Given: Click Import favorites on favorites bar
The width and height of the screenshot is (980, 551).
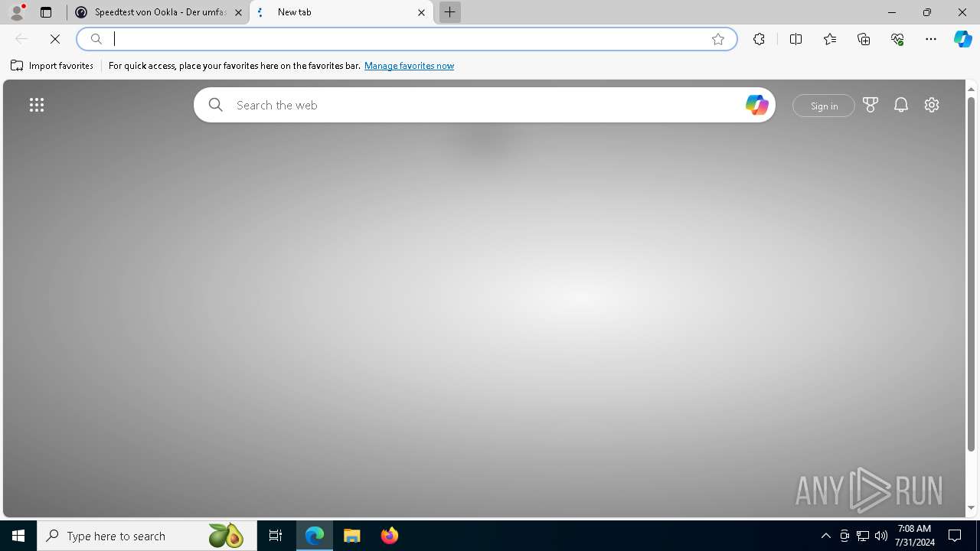Looking at the screenshot, I should coord(52,66).
